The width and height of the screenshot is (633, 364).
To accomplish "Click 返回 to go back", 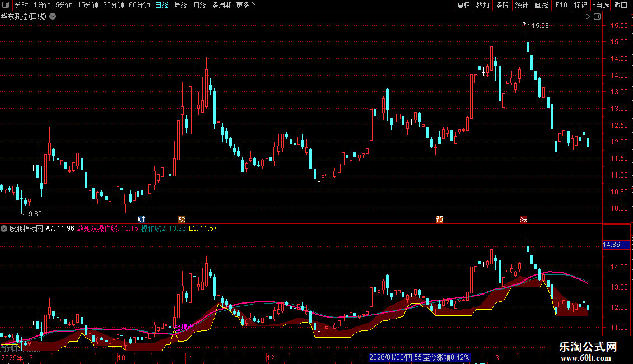I will click(x=621, y=5).
